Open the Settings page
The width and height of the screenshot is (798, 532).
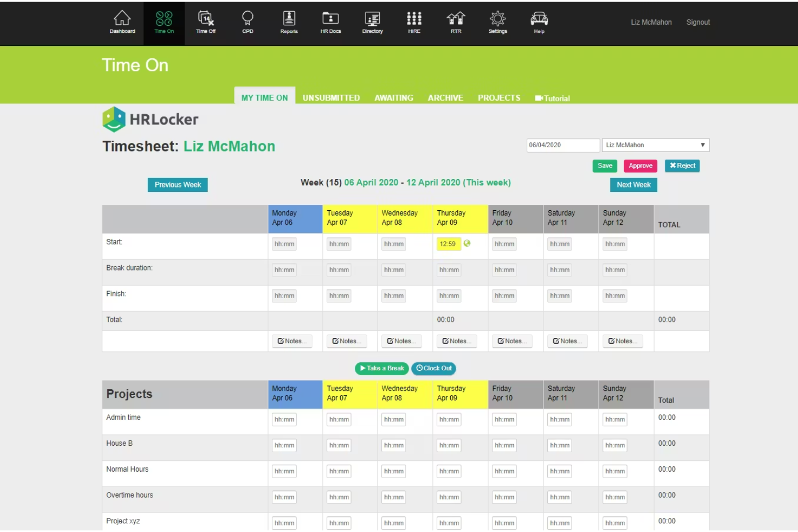coord(497,22)
